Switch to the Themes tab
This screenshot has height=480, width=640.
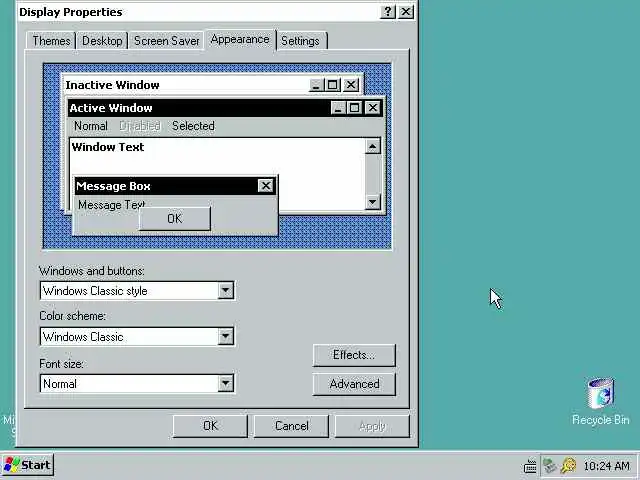click(51, 41)
